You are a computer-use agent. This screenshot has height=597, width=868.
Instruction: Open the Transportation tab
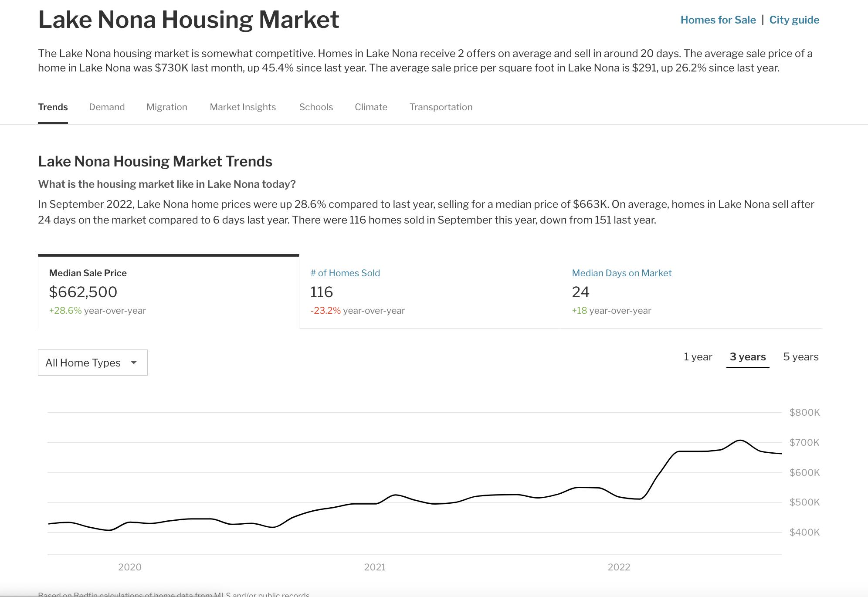click(x=441, y=107)
